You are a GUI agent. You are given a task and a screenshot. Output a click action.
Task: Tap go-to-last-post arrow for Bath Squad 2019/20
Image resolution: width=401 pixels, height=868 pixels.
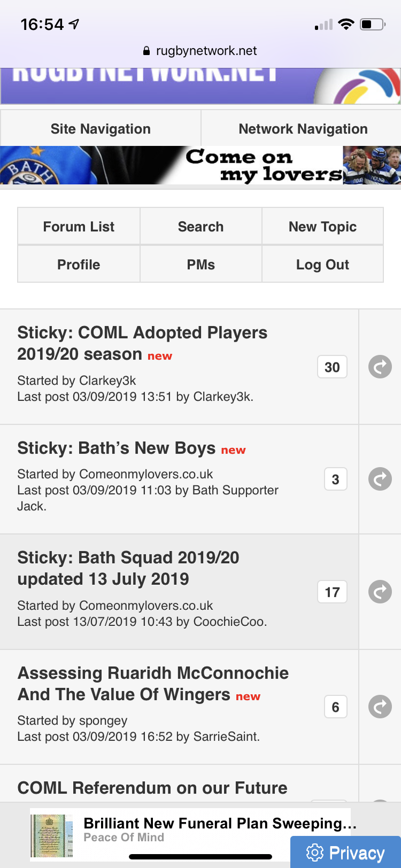pyautogui.click(x=380, y=592)
